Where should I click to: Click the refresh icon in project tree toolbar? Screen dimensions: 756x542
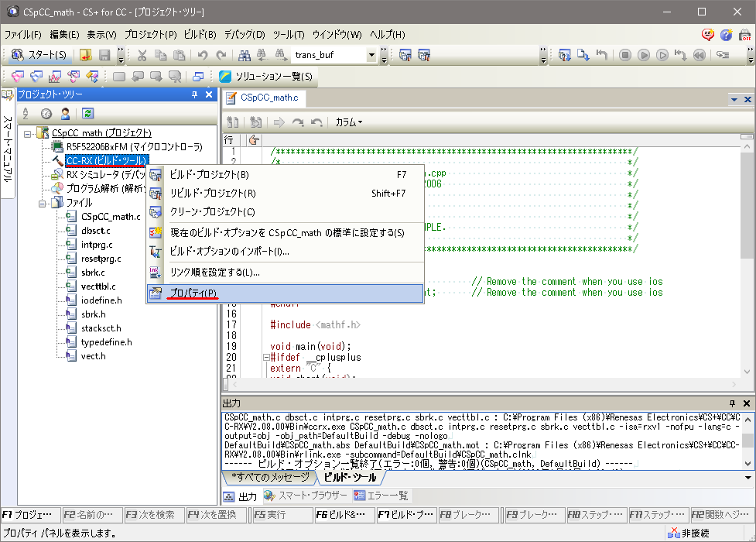click(x=87, y=113)
